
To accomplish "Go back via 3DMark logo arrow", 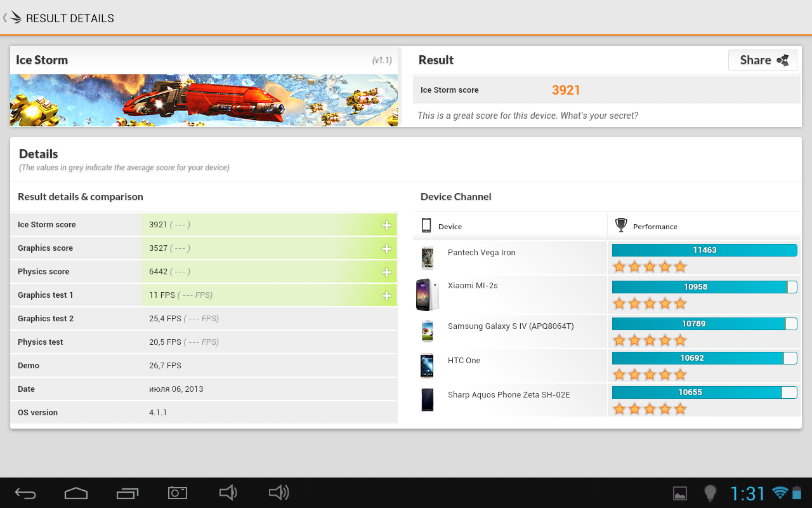I will point(12,17).
